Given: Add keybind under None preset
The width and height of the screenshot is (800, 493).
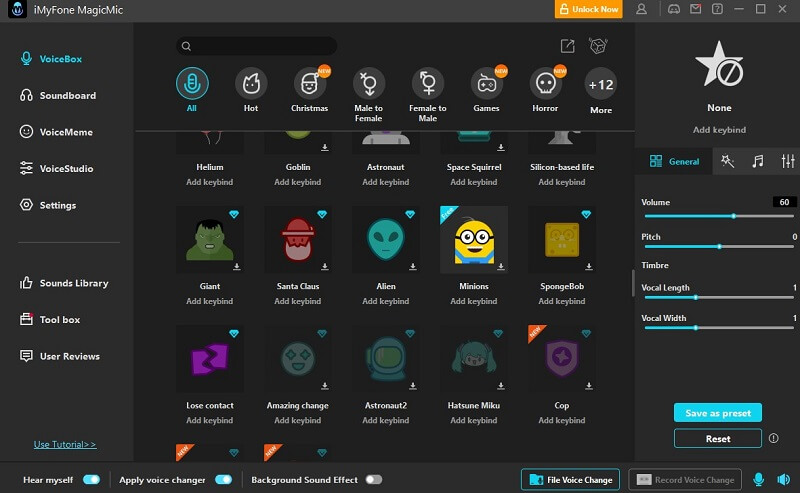Looking at the screenshot, I should (x=719, y=130).
